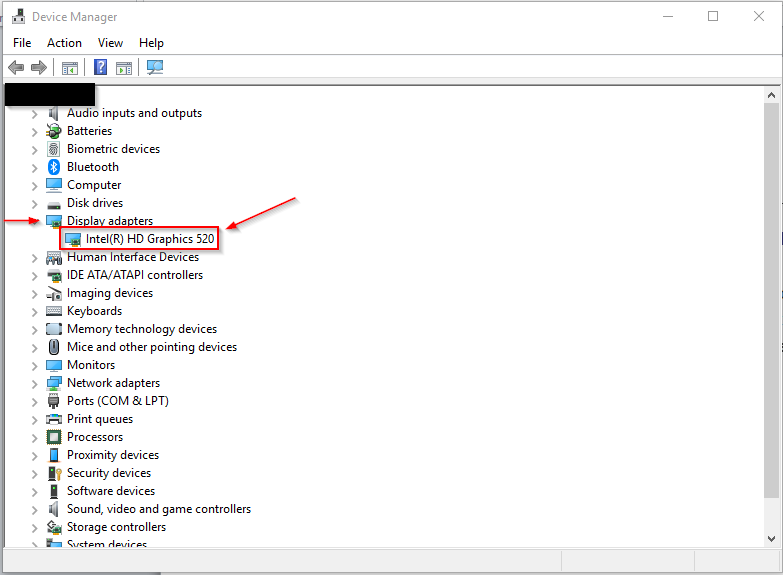Screen dimensions: 783x575
Task: Open the File menu
Action: pos(22,43)
